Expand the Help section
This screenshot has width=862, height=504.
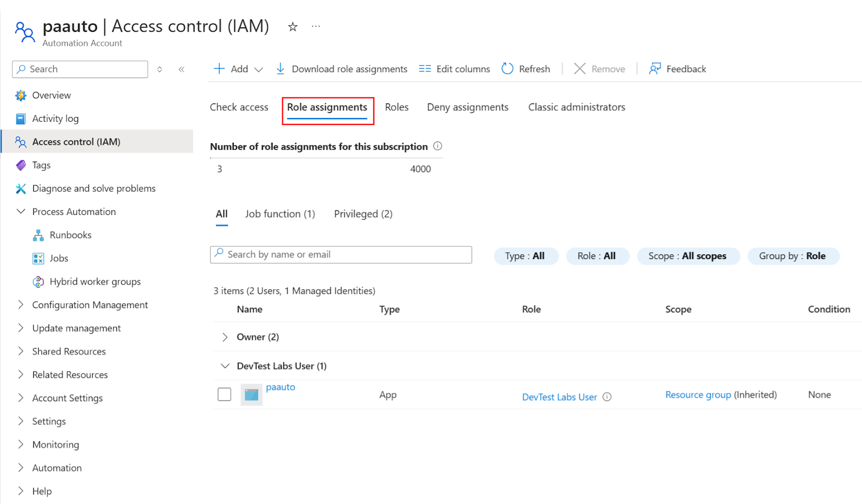(20, 491)
